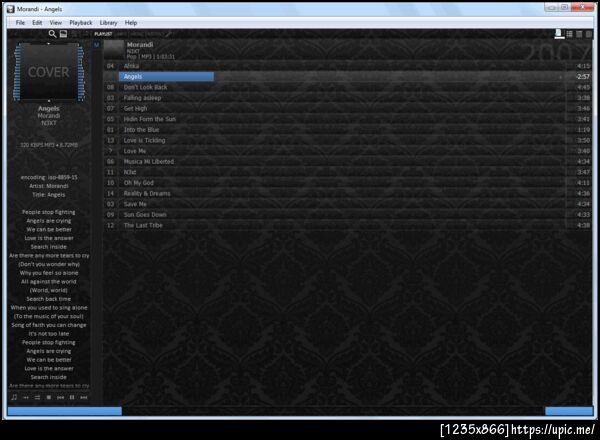Select the PLAYLIST tab
This screenshot has width=600, height=440.
pyautogui.click(x=103, y=34)
